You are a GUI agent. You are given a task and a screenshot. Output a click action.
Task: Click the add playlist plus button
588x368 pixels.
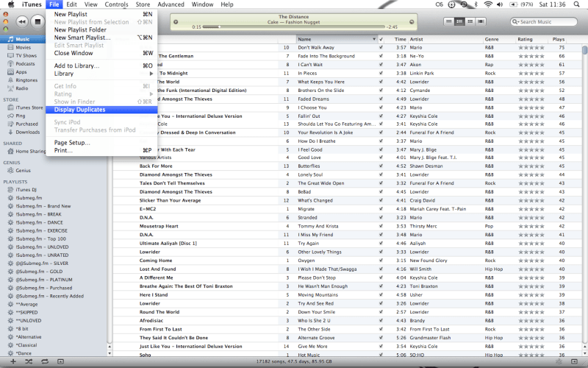[x=12, y=362]
